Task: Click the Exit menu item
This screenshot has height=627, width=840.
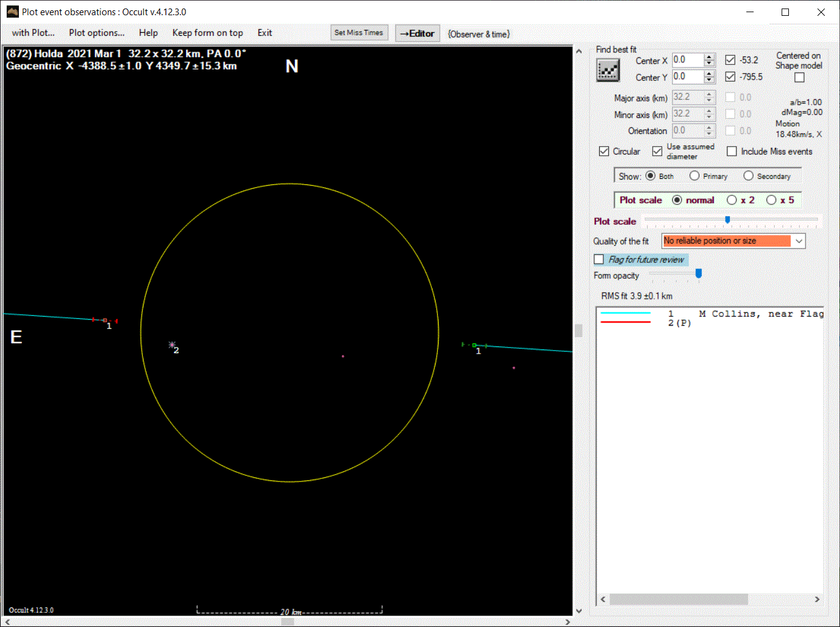Action: (x=265, y=33)
